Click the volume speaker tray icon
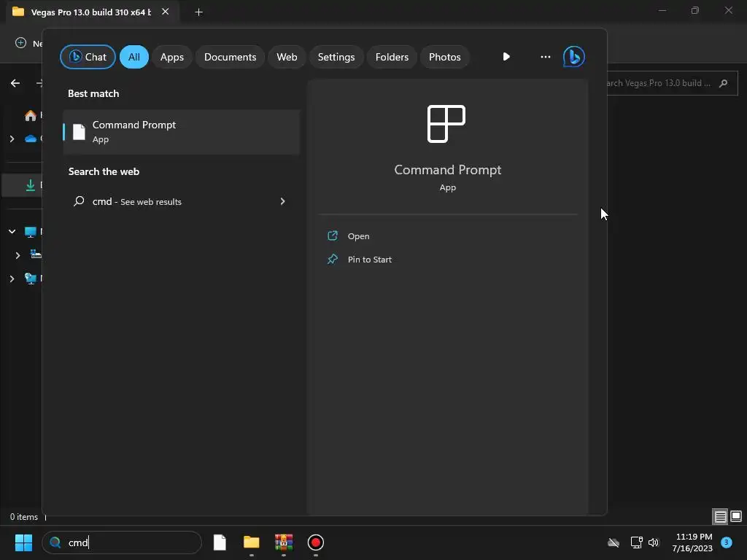 (654, 542)
